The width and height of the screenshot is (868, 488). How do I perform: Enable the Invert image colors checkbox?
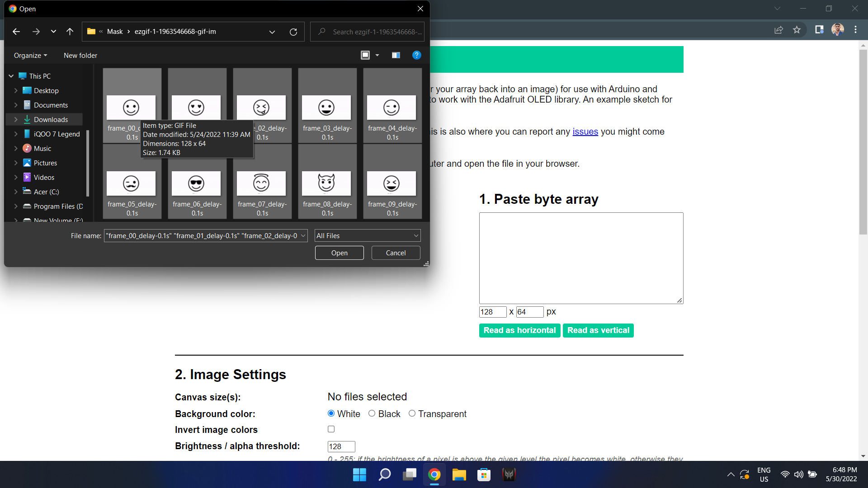331,429
